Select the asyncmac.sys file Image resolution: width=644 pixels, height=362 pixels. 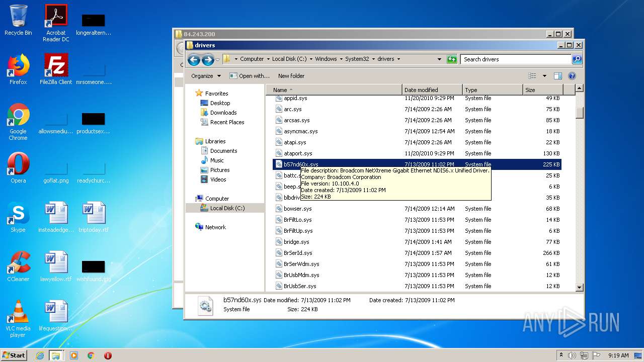coord(300,131)
